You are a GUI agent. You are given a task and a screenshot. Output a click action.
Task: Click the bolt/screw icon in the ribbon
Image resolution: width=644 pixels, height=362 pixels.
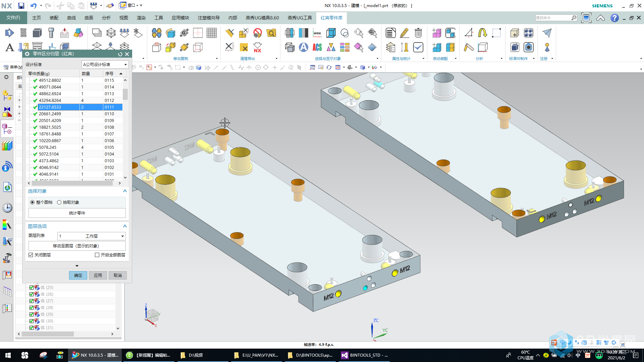pos(51,33)
